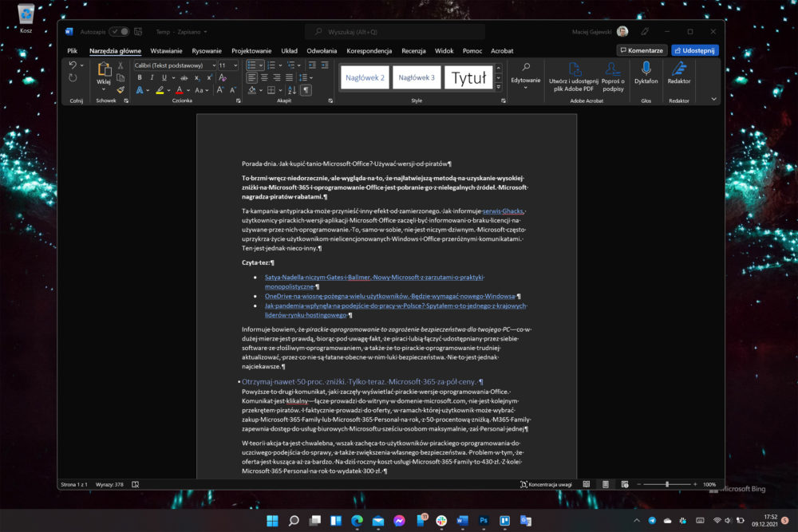The width and height of the screenshot is (798, 532).
Task: Click the 100% zoom level
Action: click(x=709, y=485)
